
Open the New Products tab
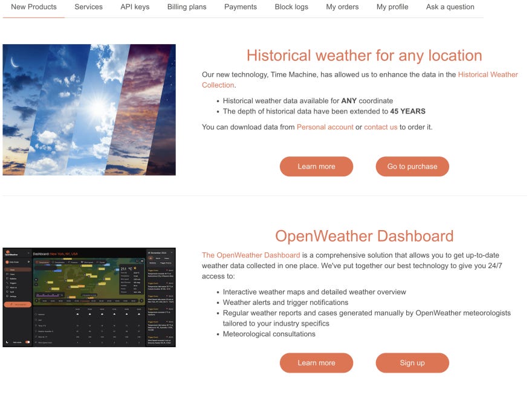tap(34, 7)
